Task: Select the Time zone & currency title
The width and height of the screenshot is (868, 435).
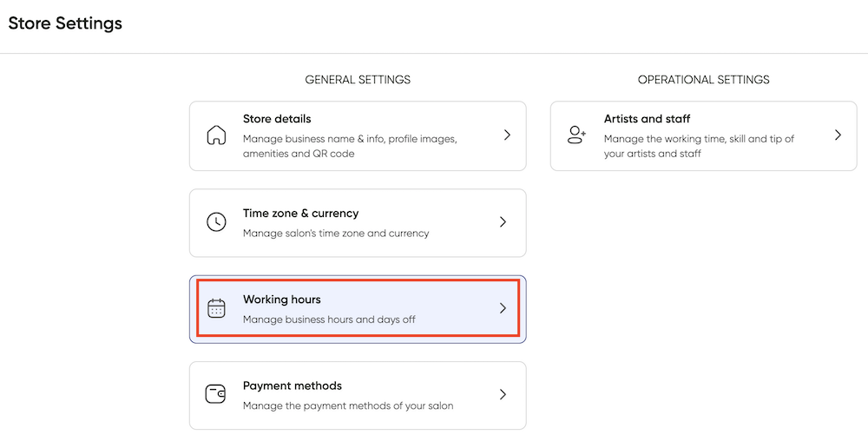Action: click(300, 214)
